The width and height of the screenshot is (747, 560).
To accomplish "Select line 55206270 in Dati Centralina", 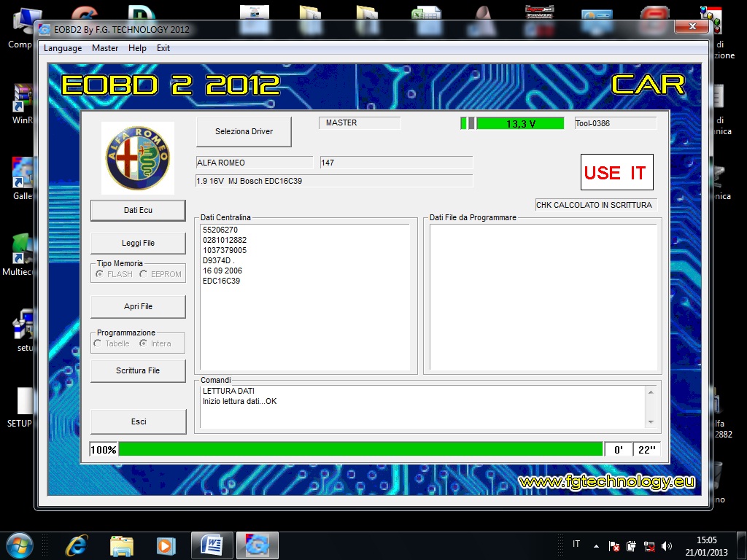I will pyautogui.click(x=220, y=230).
